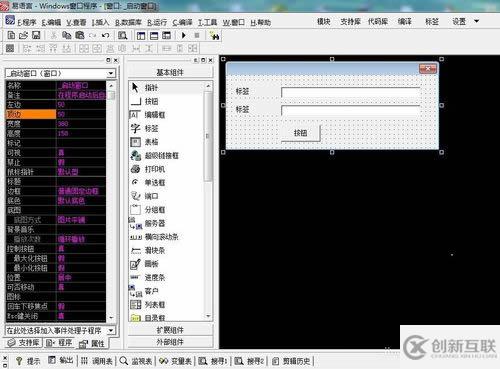Select the 顶边 property row

[x=56, y=114]
